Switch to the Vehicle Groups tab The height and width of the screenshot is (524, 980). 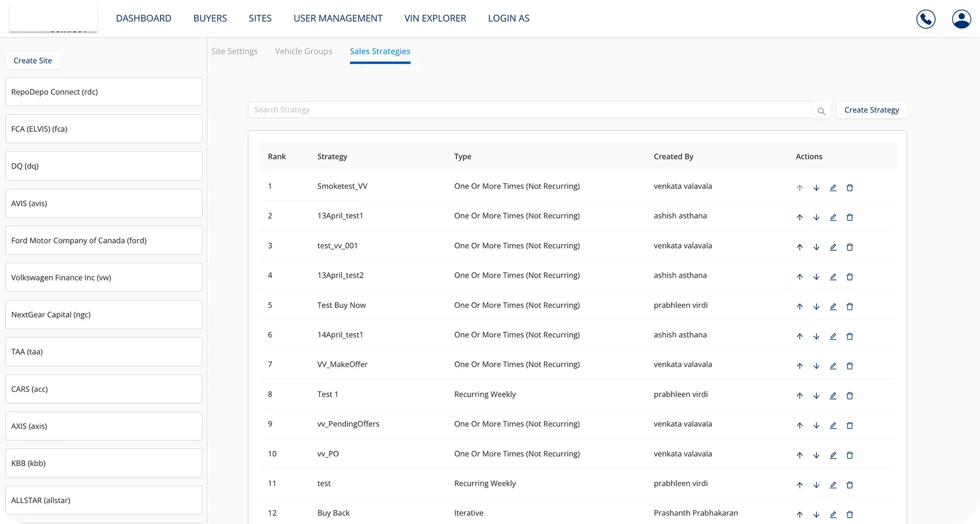[303, 51]
